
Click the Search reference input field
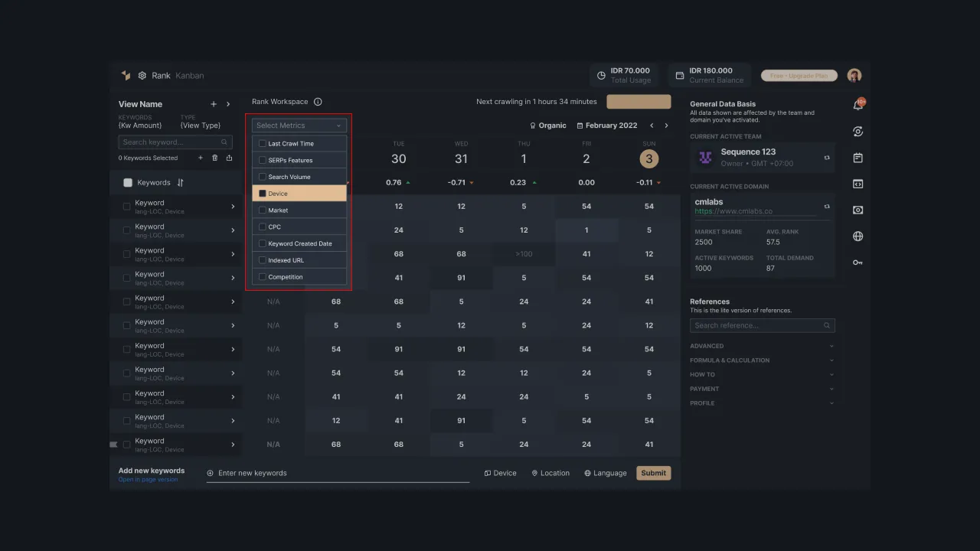(x=756, y=325)
